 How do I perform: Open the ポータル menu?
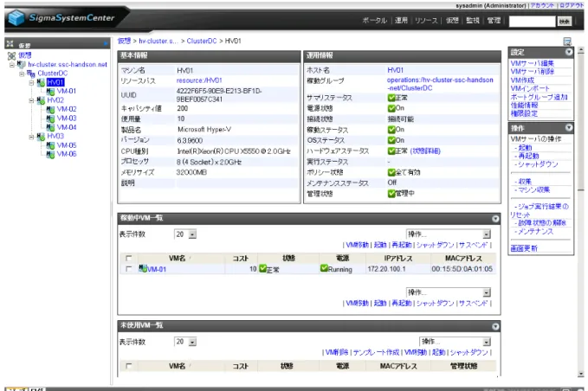[x=374, y=21]
